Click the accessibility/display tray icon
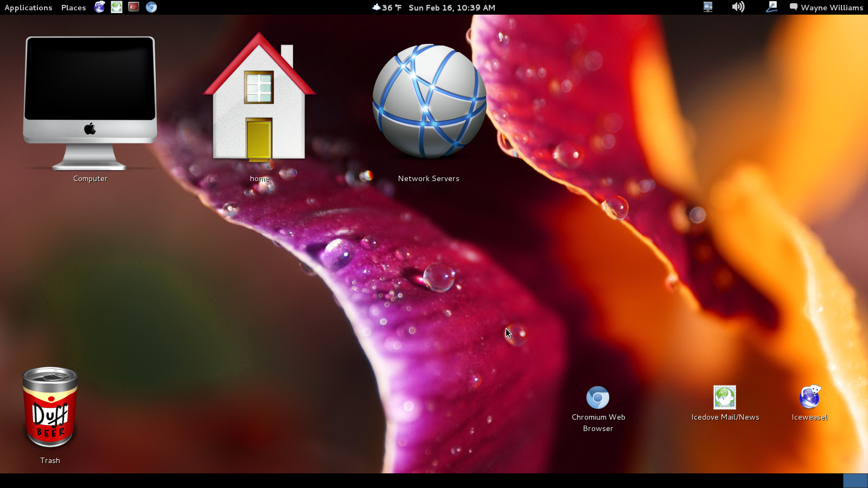868x488 pixels. coord(708,7)
